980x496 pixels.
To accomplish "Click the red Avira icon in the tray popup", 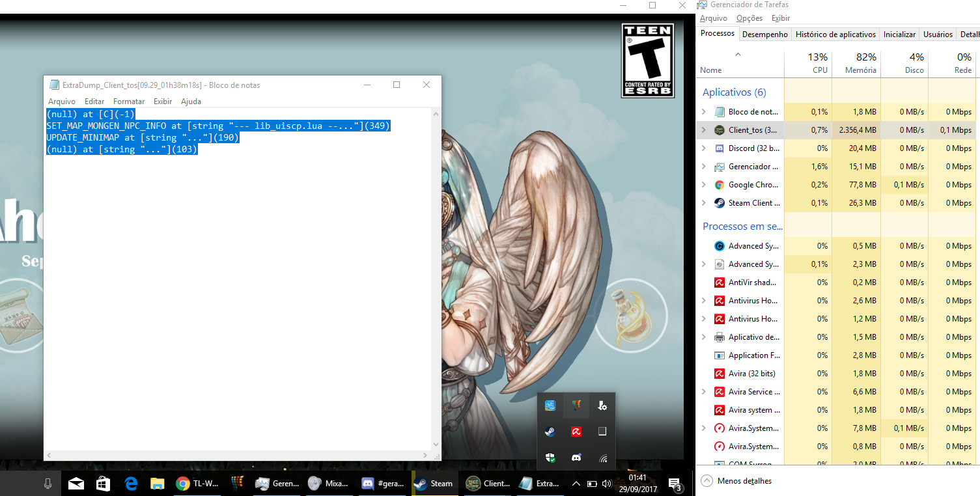I will pyautogui.click(x=576, y=432).
